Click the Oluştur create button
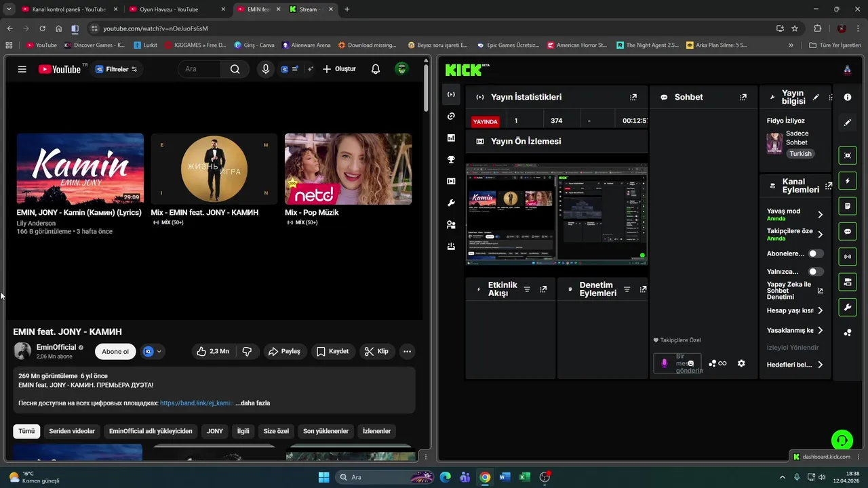Screen dimensions: 868x488 339,69
